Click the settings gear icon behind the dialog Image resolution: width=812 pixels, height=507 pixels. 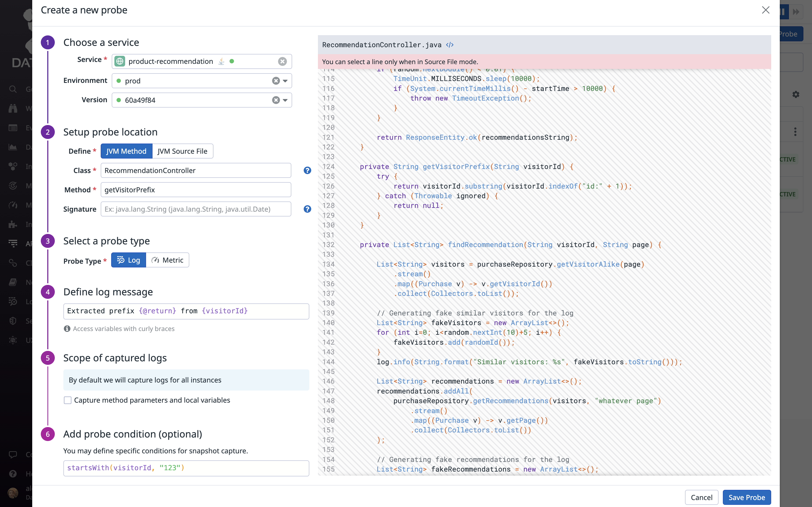point(796,94)
